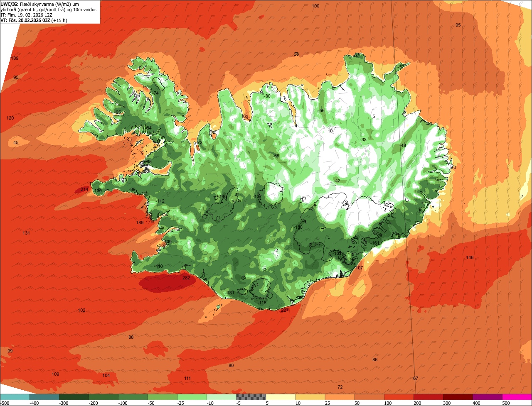Click the map value -118 on the map

(262, 303)
